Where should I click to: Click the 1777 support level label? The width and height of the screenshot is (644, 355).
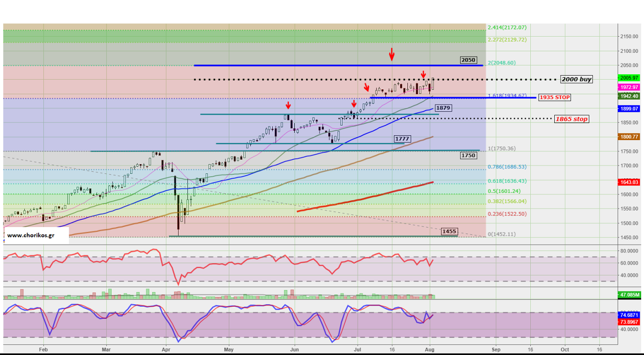[x=402, y=139]
